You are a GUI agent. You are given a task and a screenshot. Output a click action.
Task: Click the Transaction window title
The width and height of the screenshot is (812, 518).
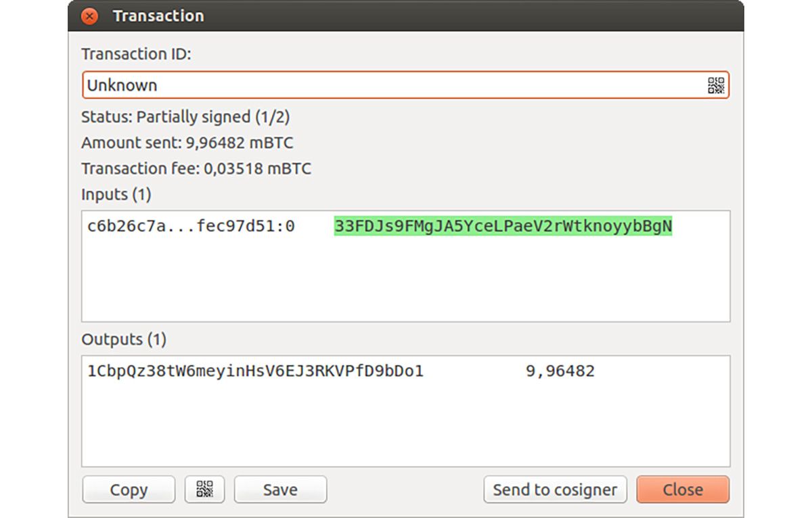pos(158,16)
